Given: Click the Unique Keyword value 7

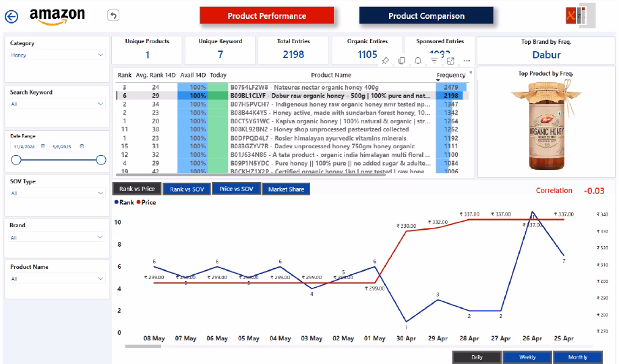Looking at the screenshot, I should [x=220, y=55].
